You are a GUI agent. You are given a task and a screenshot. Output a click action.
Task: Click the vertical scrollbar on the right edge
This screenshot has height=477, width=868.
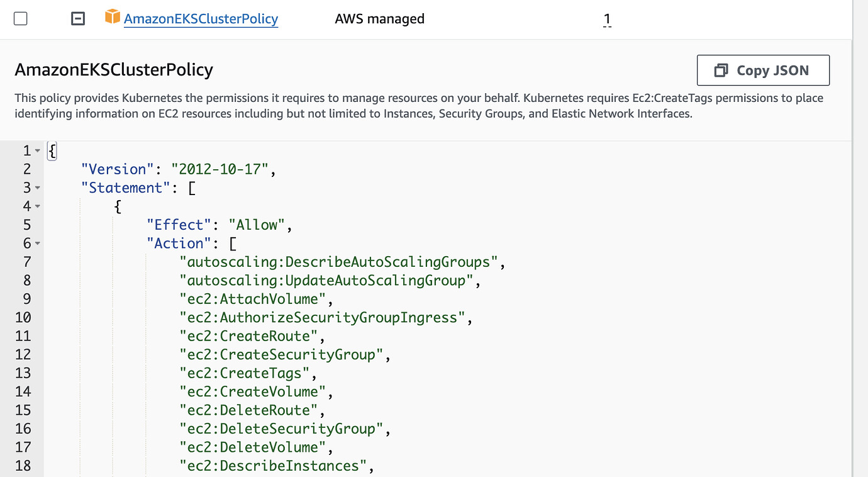pyautogui.click(x=859, y=252)
